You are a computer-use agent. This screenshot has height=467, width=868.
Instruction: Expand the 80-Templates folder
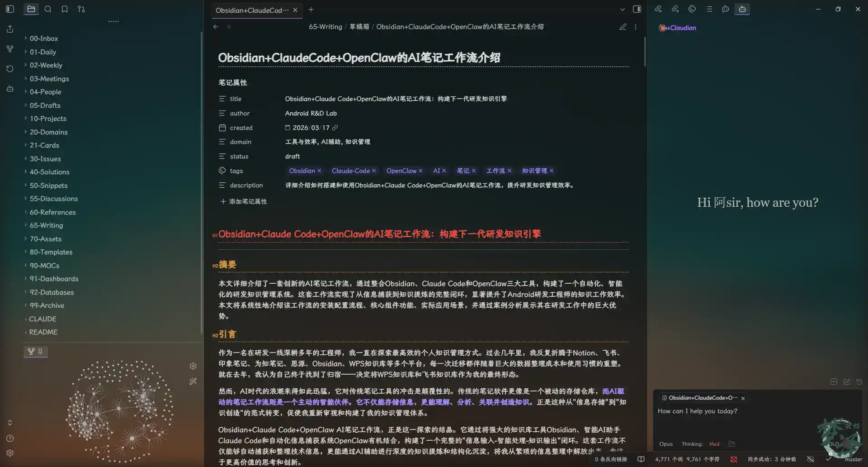[51, 252]
